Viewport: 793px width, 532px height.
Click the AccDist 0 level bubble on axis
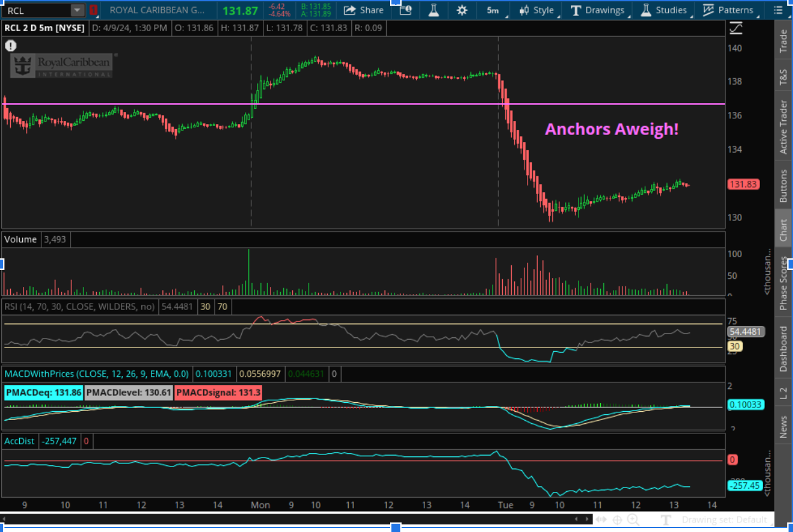click(733, 459)
